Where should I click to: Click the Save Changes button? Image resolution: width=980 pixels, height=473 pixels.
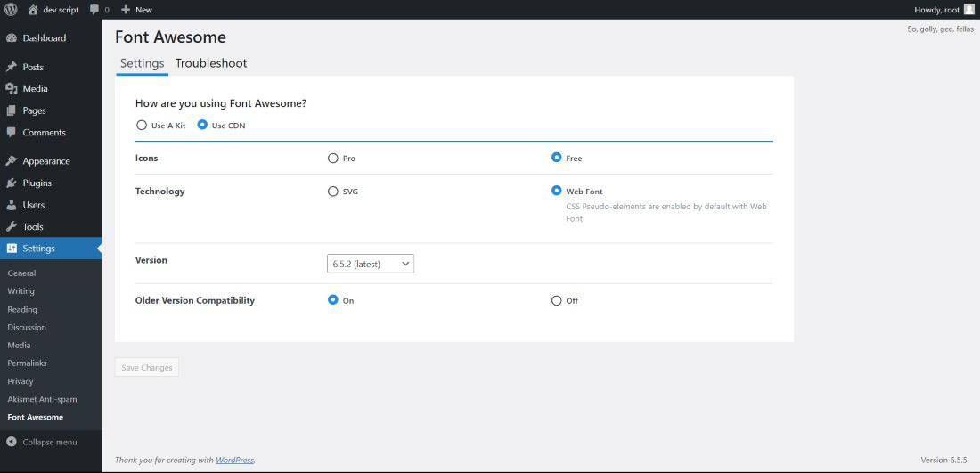click(x=147, y=368)
